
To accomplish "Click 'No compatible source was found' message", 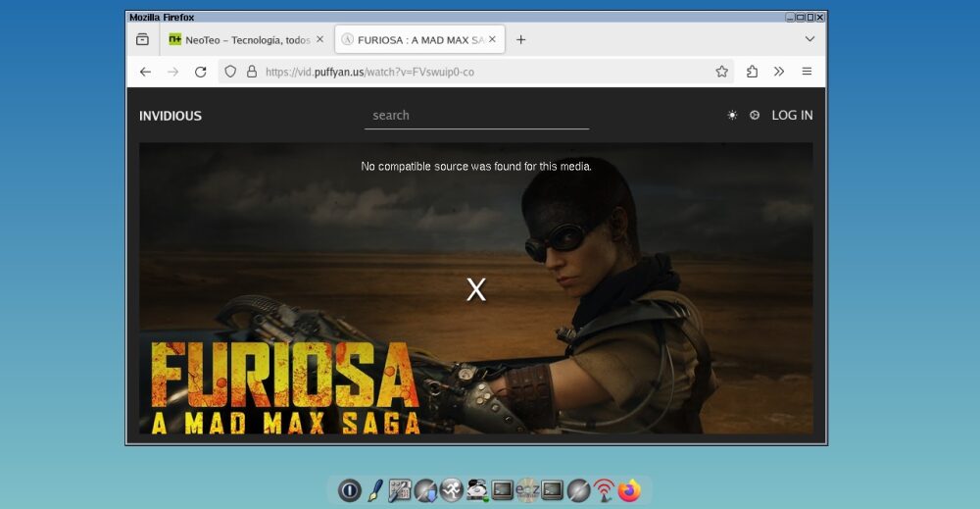I will [x=476, y=167].
